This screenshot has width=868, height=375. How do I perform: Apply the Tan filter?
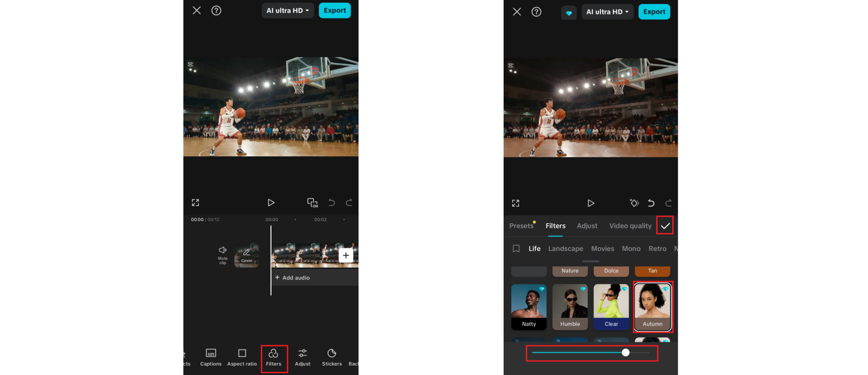pos(652,271)
